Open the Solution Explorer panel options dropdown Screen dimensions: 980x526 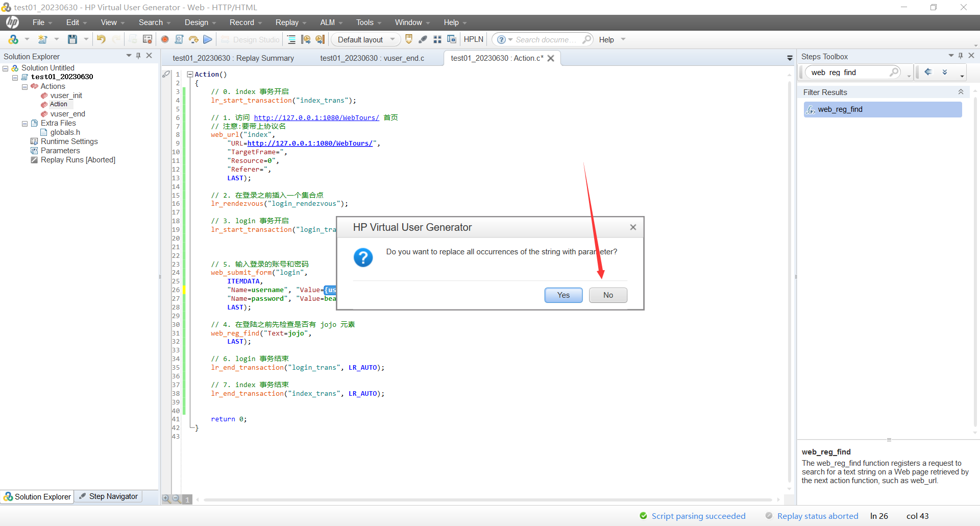click(x=129, y=56)
